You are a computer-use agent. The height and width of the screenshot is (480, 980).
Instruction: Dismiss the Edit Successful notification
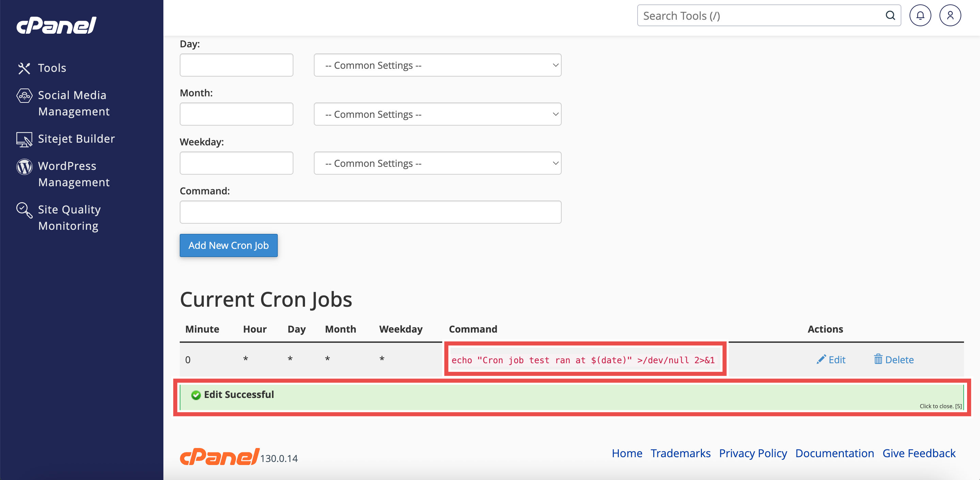coord(940,406)
